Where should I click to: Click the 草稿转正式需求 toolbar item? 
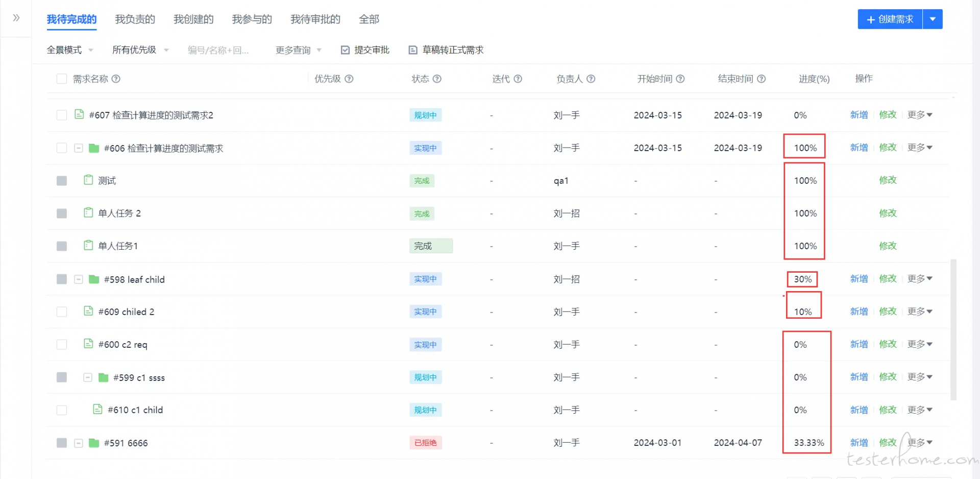(446, 50)
